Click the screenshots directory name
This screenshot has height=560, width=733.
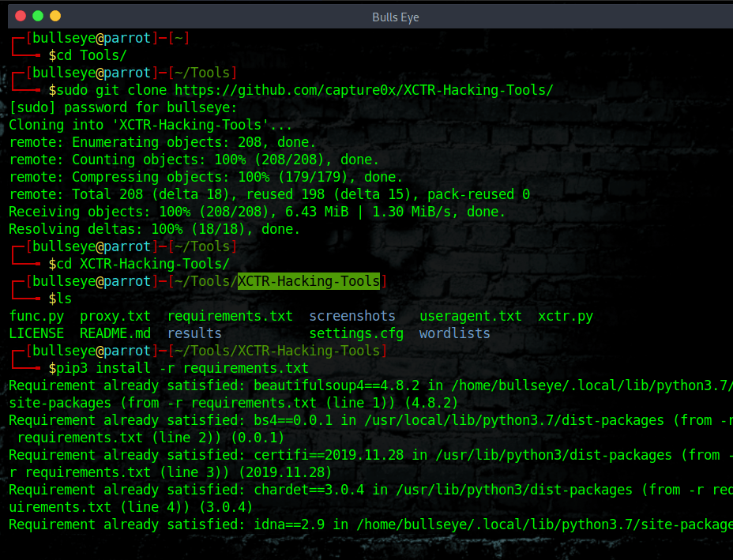click(x=352, y=316)
